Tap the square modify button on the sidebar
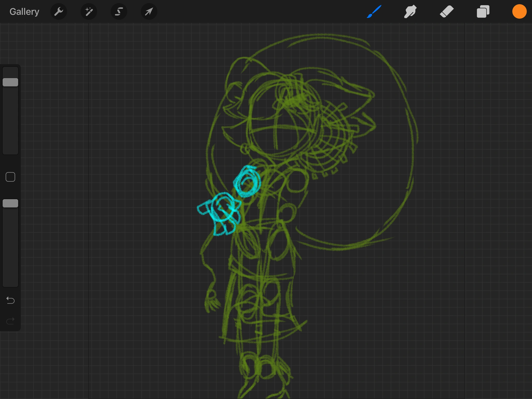This screenshot has width=532, height=399. pos(10,177)
